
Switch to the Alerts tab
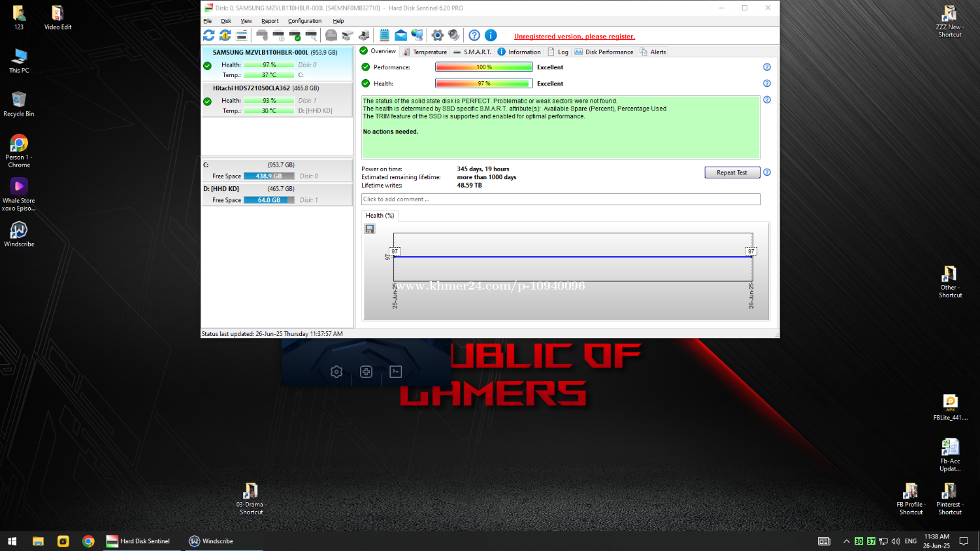(653, 52)
